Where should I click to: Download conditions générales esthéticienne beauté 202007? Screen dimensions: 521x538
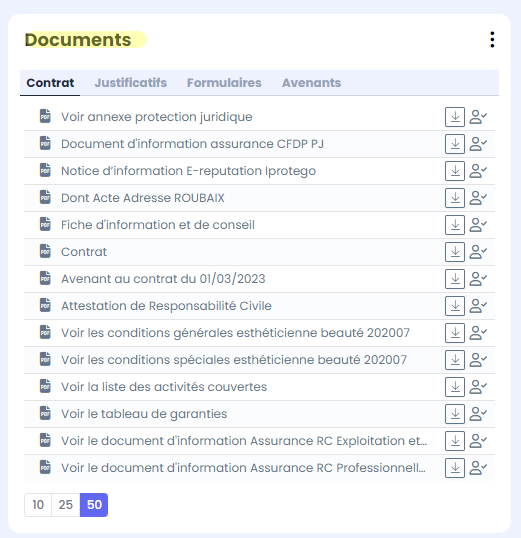pos(455,333)
